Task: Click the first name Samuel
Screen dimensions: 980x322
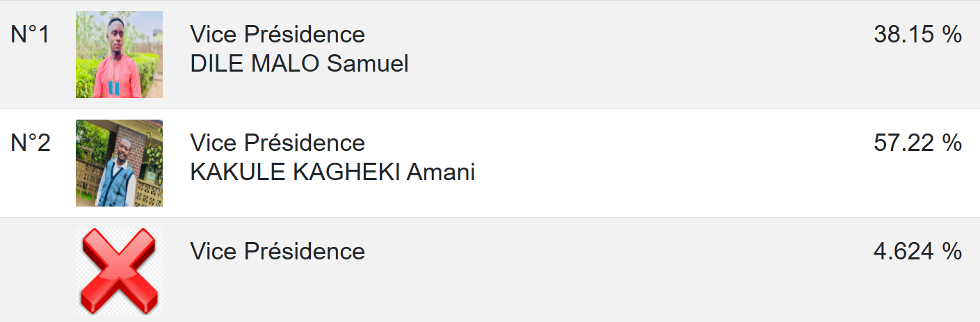Action: (367, 64)
